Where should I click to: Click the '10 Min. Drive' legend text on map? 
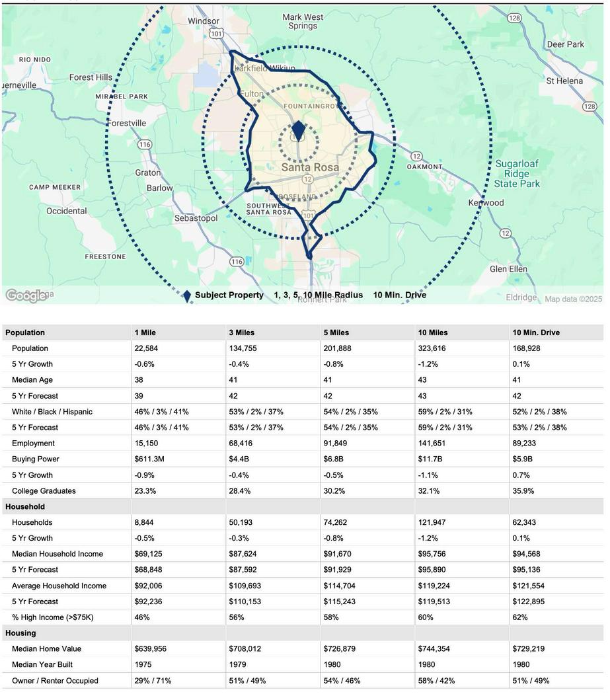399,295
